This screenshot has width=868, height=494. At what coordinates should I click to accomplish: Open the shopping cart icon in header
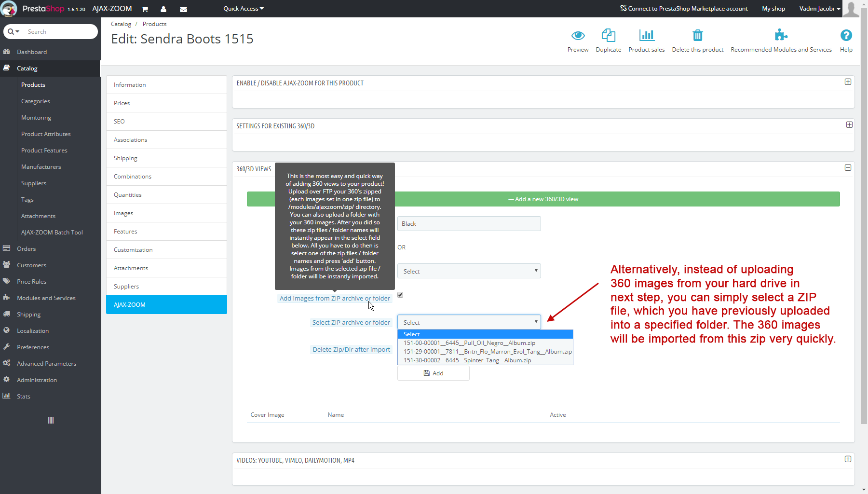(x=145, y=9)
